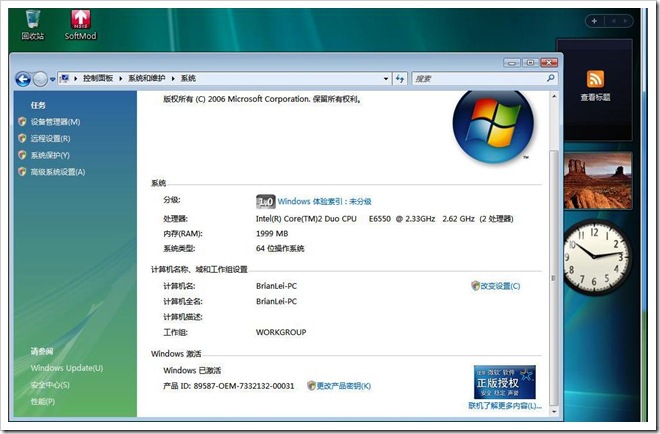Click the Windows Vista logo orb
Viewport: 660px width, 434px height.
coord(493,125)
